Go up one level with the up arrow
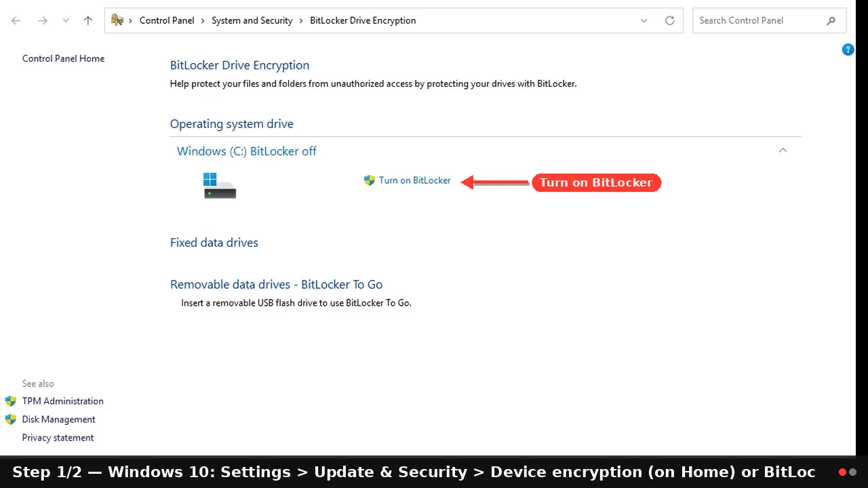The width and height of the screenshot is (868, 488). [87, 21]
